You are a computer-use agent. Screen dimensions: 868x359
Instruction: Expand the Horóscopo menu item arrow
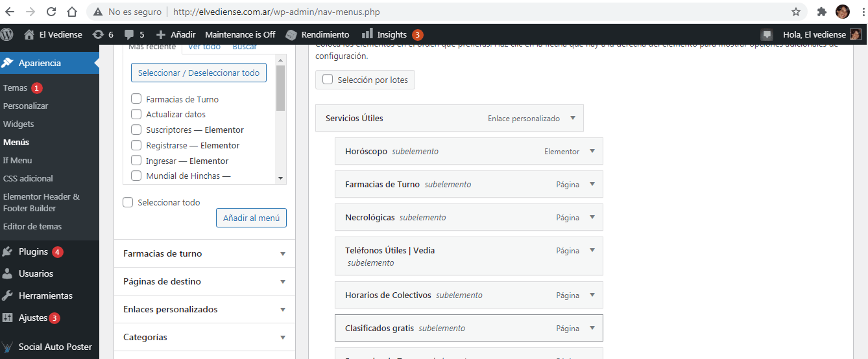(x=592, y=151)
